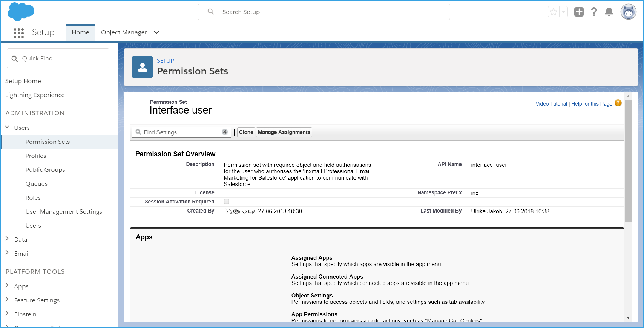
Task: Open Lightning Experience link
Action: click(35, 95)
